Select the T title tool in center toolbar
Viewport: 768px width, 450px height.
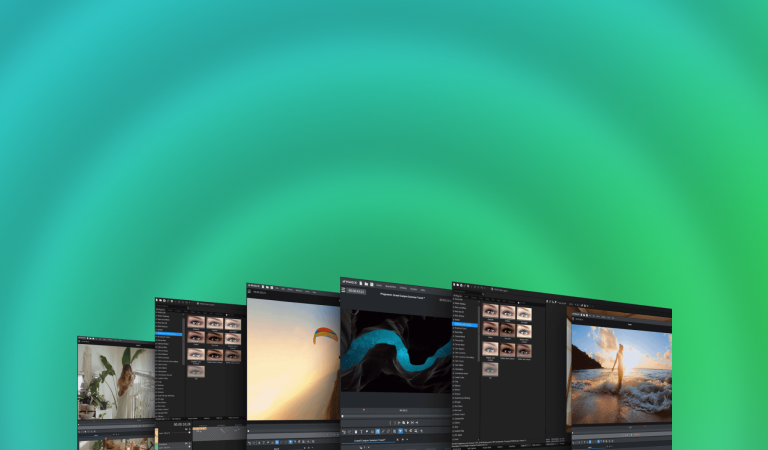point(361,431)
